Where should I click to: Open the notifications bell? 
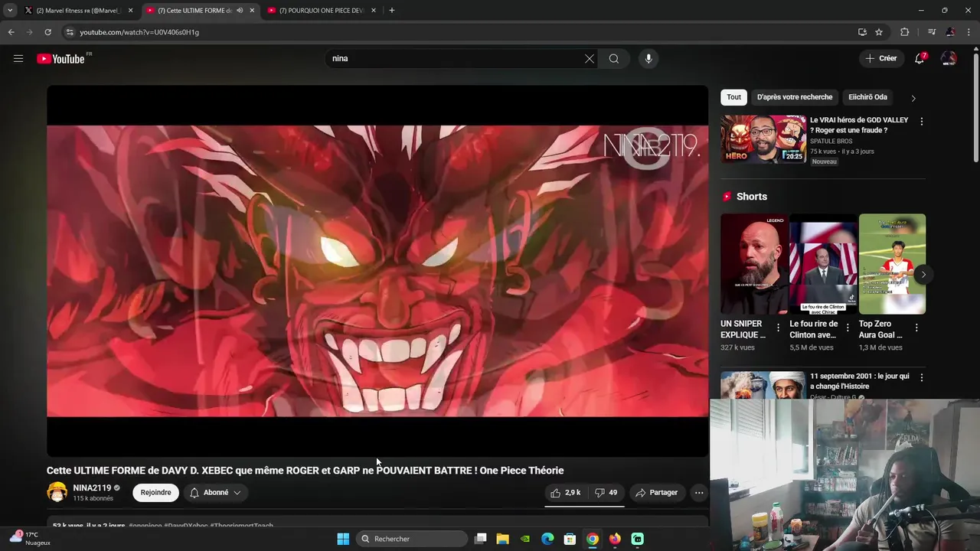(920, 58)
